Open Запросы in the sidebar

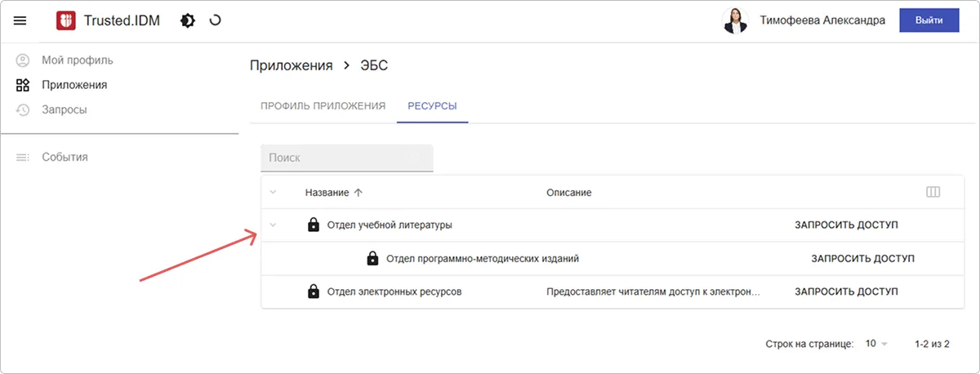coord(64,109)
